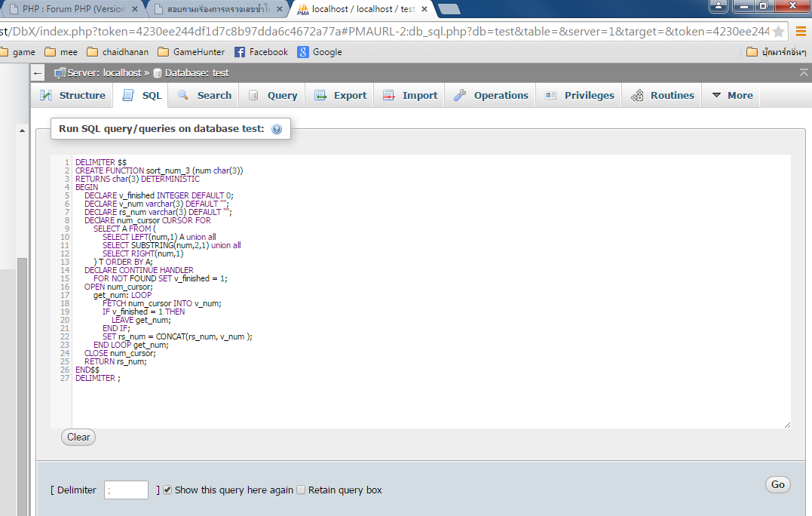The height and width of the screenshot is (516, 812).
Task: Open the Import tab via its arrow icon
Action: [388, 95]
